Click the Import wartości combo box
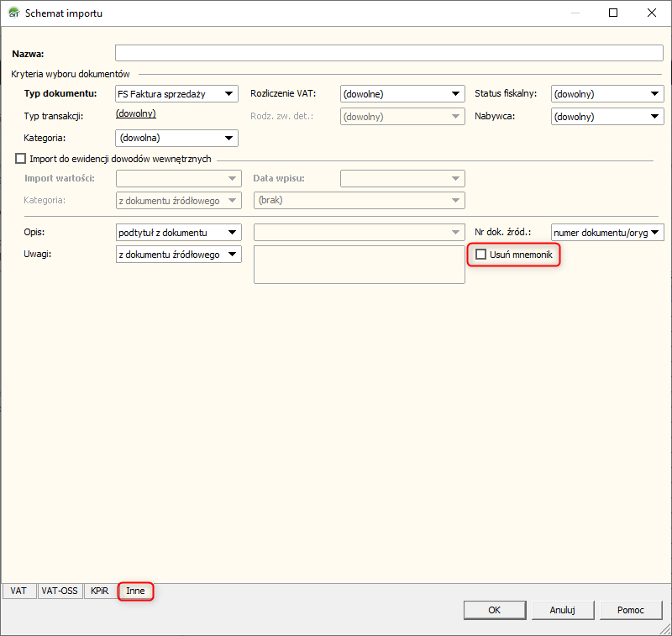Viewport: 672px width, 636px height. tap(179, 178)
